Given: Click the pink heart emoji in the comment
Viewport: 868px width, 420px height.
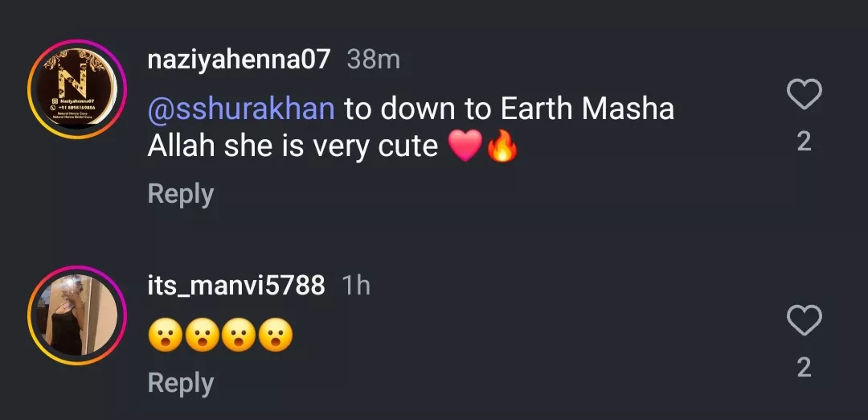Looking at the screenshot, I should (465, 147).
